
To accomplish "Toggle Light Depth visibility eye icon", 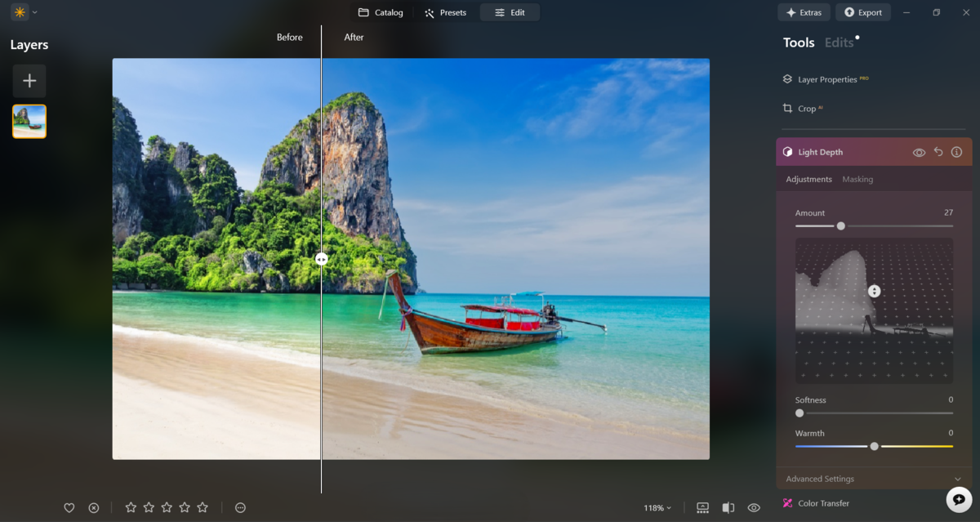I will [919, 152].
